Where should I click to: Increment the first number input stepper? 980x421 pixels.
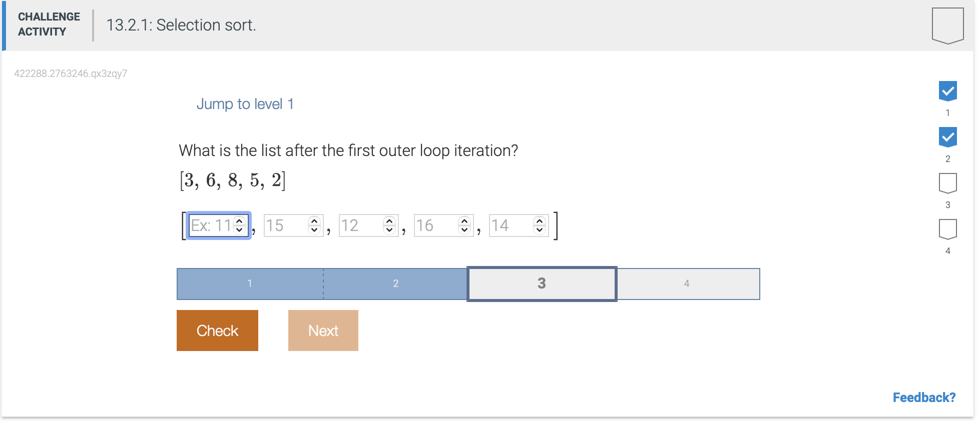pyautogui.click(x=239, y=221)
